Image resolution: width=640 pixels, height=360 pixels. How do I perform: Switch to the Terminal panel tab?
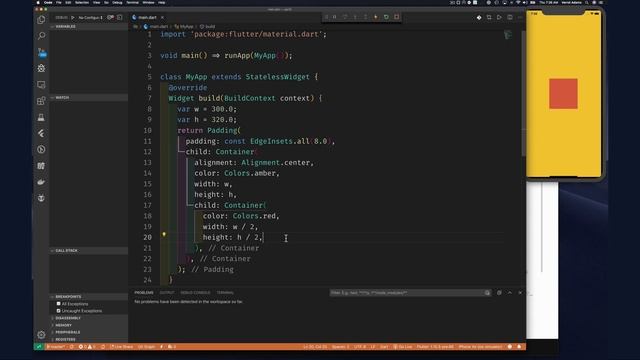[x=225, y=293]
